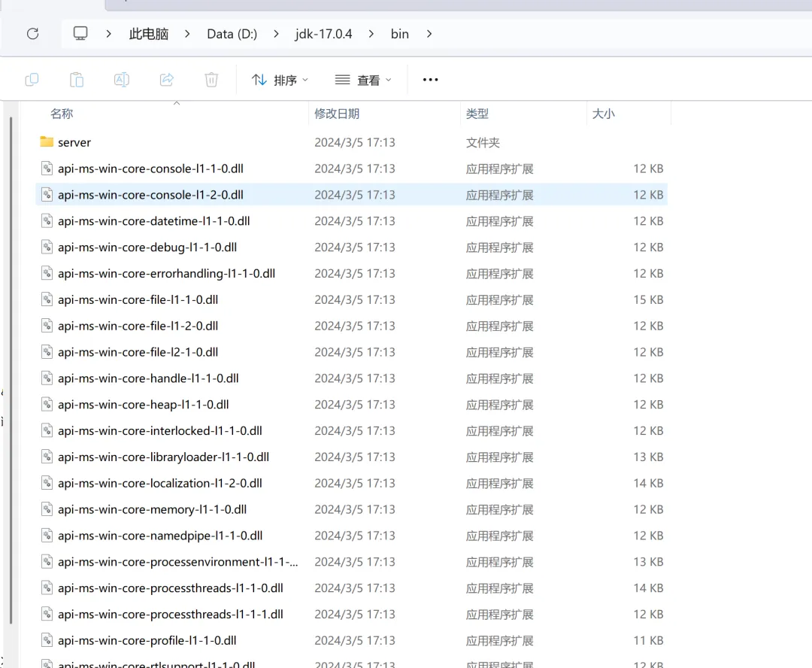
Task: Select file api-ms-win-core-processthreads-l1-1-0.dll
Action: point(171,588)
